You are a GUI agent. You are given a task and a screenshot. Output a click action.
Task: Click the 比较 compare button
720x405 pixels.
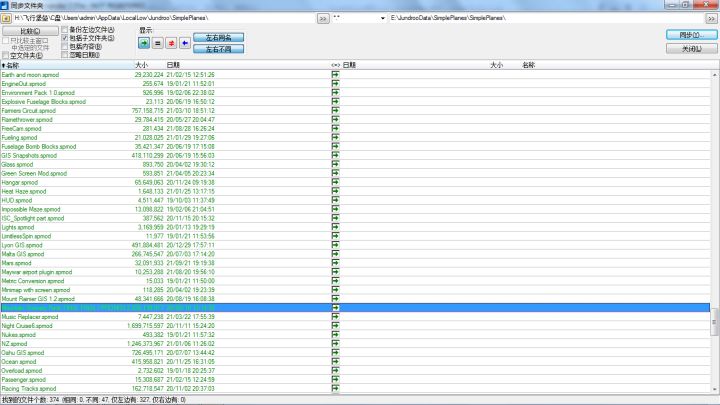pos(30,31)
